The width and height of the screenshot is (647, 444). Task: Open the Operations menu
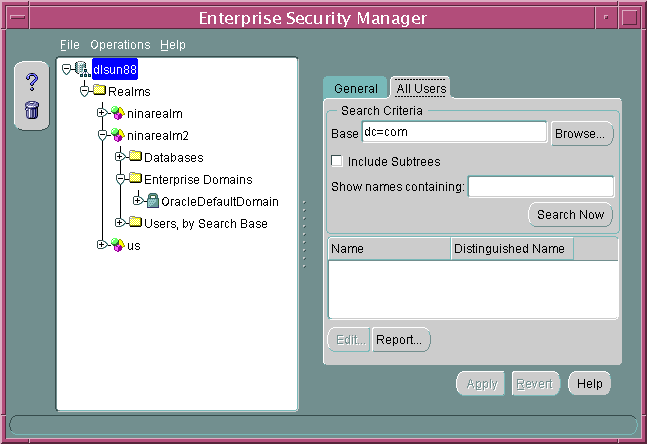[120, 45]
